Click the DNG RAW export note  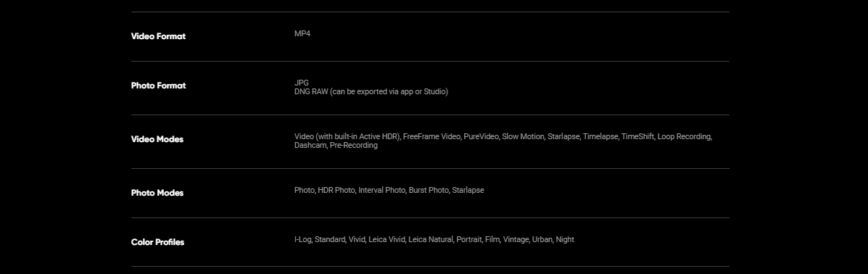click(x=371, y=91)
